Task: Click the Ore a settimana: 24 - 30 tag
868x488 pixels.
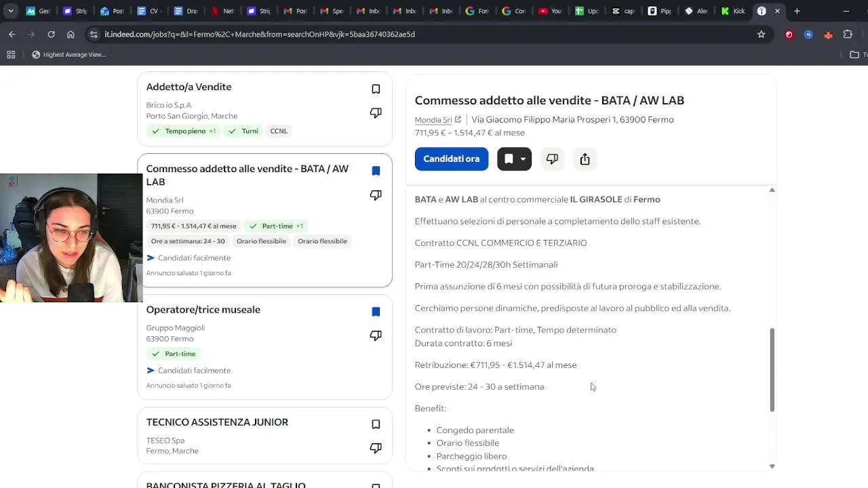Action: pos(188,241)
